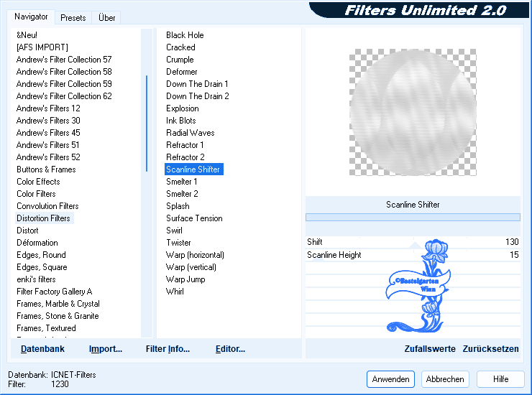Open Filter Info... link
Screen dimensions: 532x395
pyautogui.click(x=168, y=349)
